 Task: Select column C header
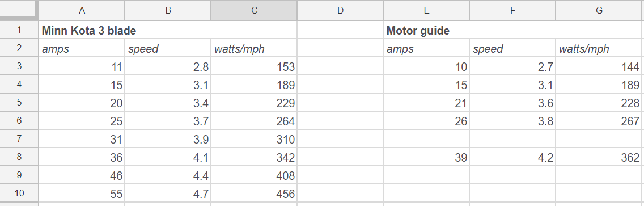(x=254, y=11)
